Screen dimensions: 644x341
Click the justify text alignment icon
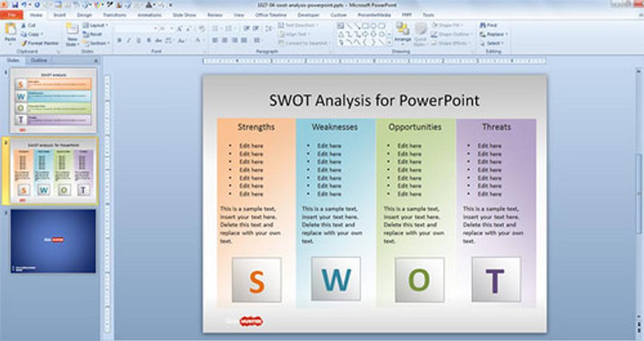pyautogui.click(x=243, y=41)
